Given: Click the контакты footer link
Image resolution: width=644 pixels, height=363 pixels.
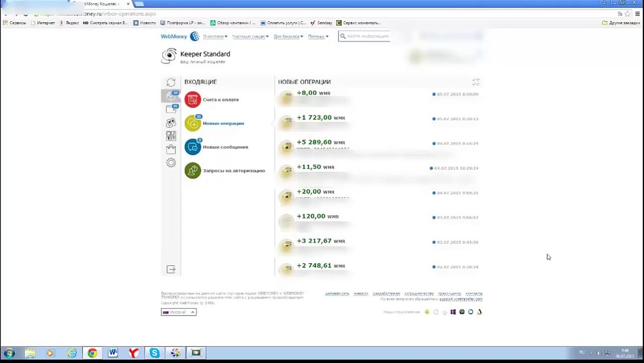Looking at the screenshot, I should (x=474, y=293).
